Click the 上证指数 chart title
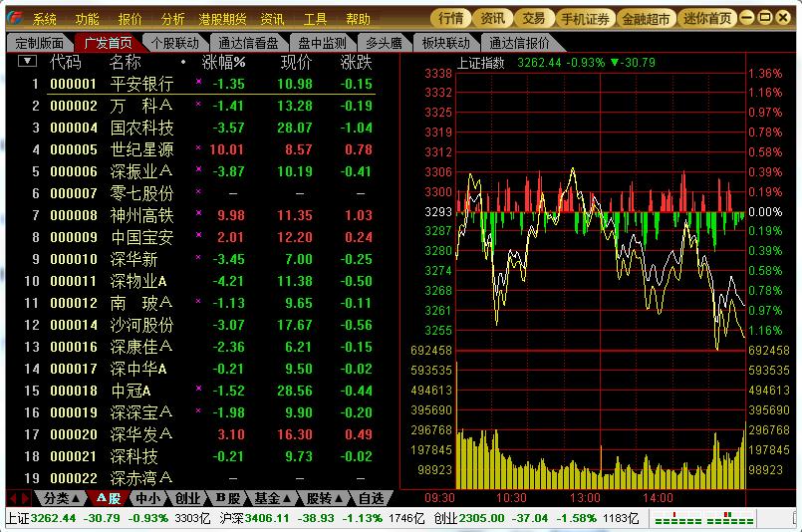802x532 pixels. (x=480, y=62)
